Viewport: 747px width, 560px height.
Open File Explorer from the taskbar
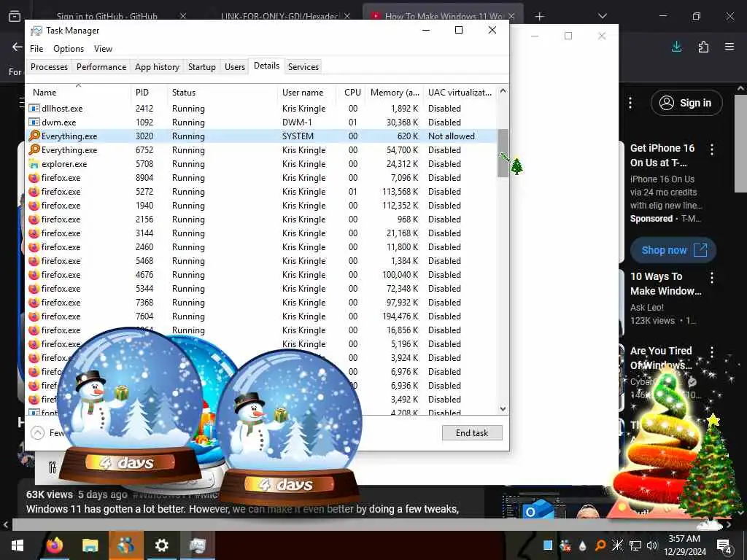(x=90, y=545)
